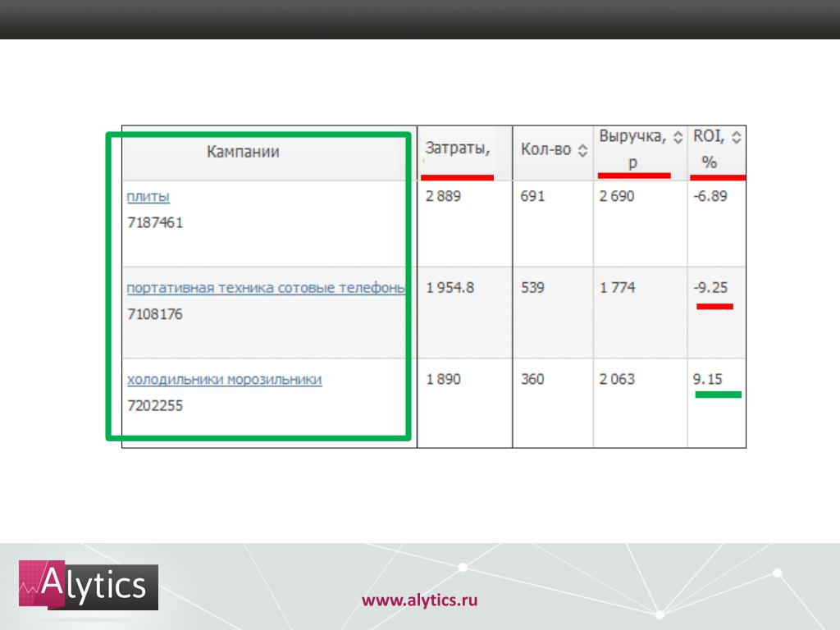This screenshot has height=630, width=840.
Task: Select quantity value 360
Action: [x=532, y=379]
